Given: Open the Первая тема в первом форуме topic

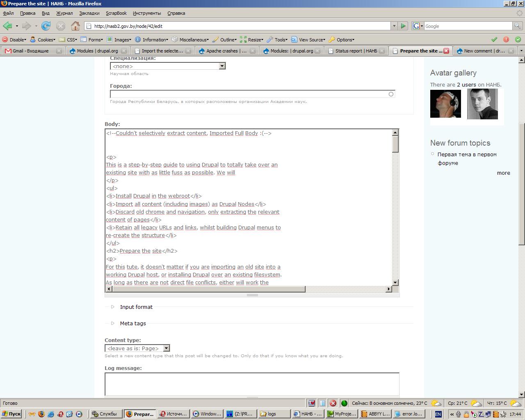Looking at the screenshot, I should click(467, 159).
